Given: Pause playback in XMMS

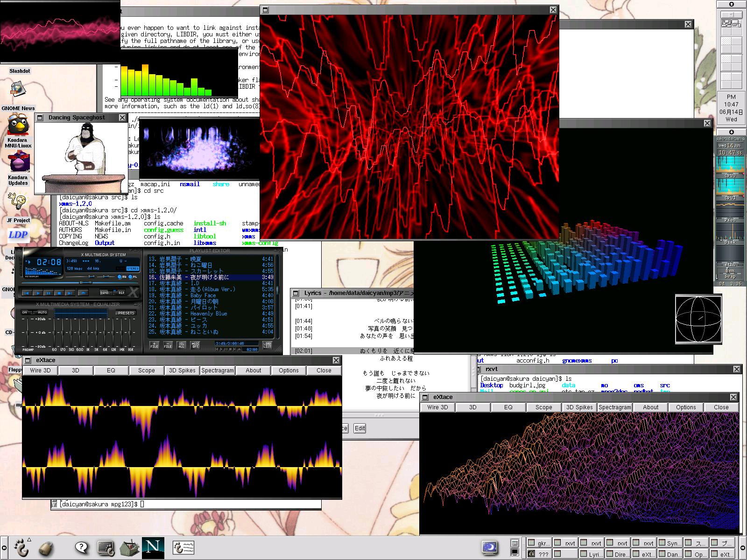Looking at the screenshot, I should pos(49,293).
